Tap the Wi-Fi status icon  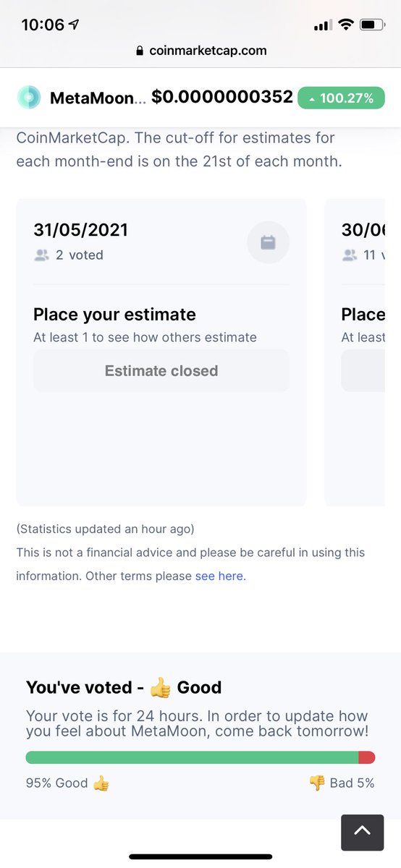point(345,25)
